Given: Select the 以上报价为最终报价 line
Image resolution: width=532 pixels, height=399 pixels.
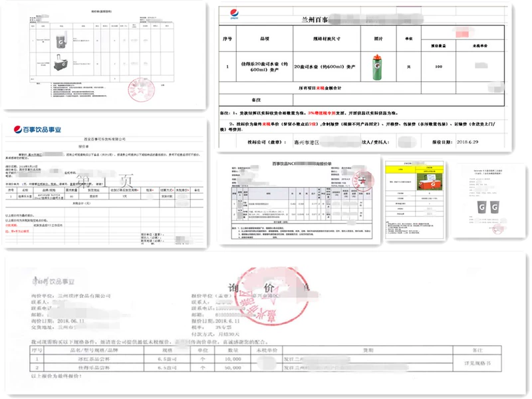Looking at the screenshot, I should 57,376.
